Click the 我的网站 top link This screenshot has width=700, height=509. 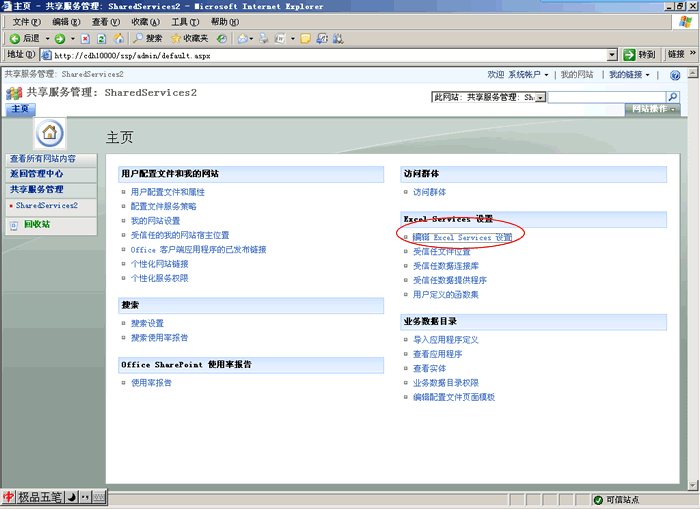click(x=577, y=75)
